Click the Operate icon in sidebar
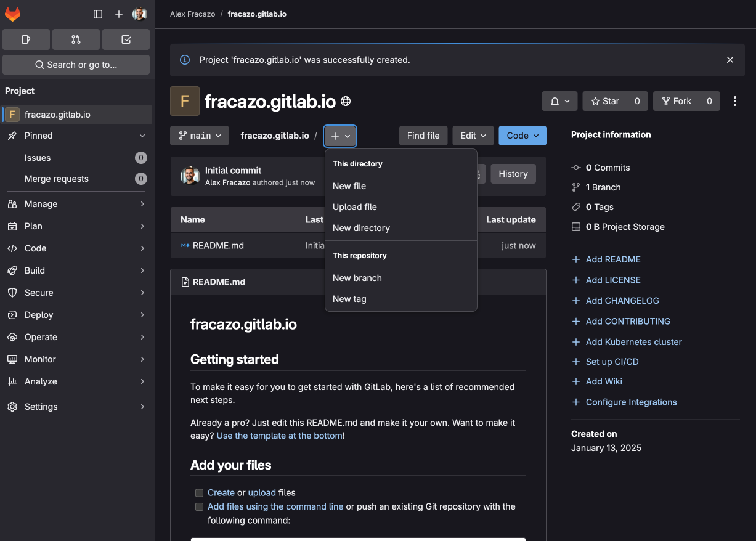 click(12, 337)
